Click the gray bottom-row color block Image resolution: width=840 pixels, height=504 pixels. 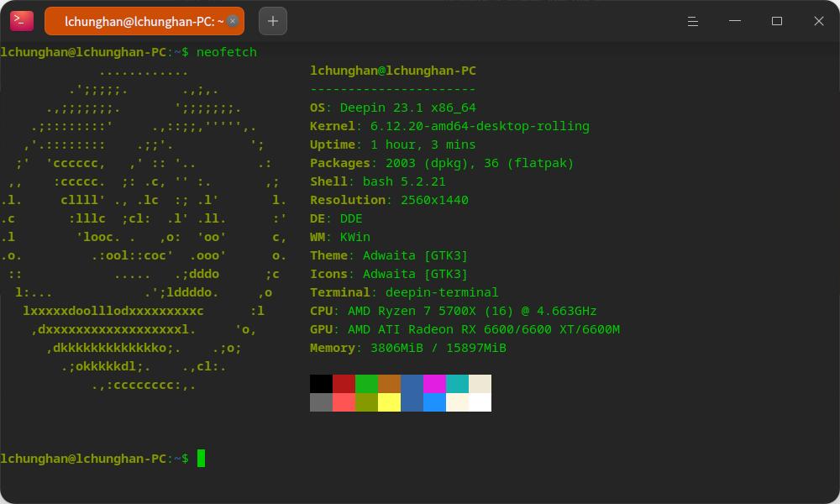(x=321, y=402)
